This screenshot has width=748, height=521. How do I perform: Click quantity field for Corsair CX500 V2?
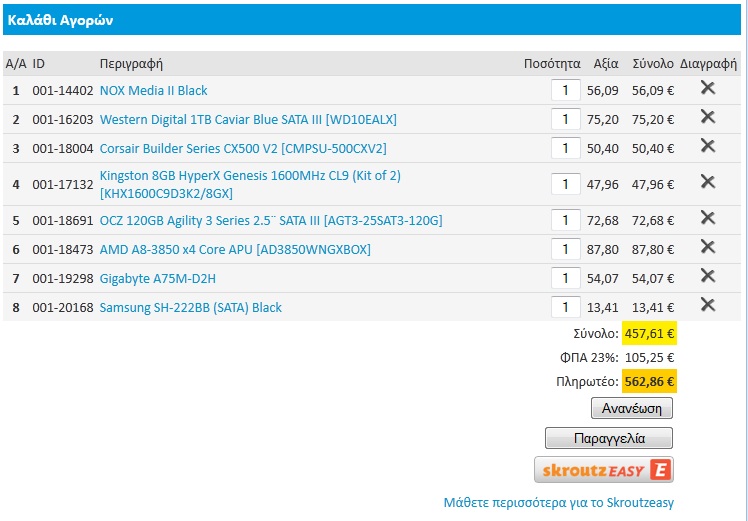(x=565, y=148)
